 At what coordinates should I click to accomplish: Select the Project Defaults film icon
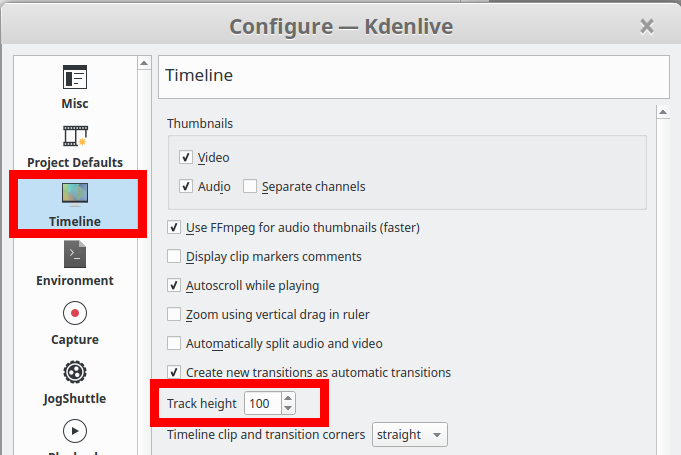tap(75, 136)
